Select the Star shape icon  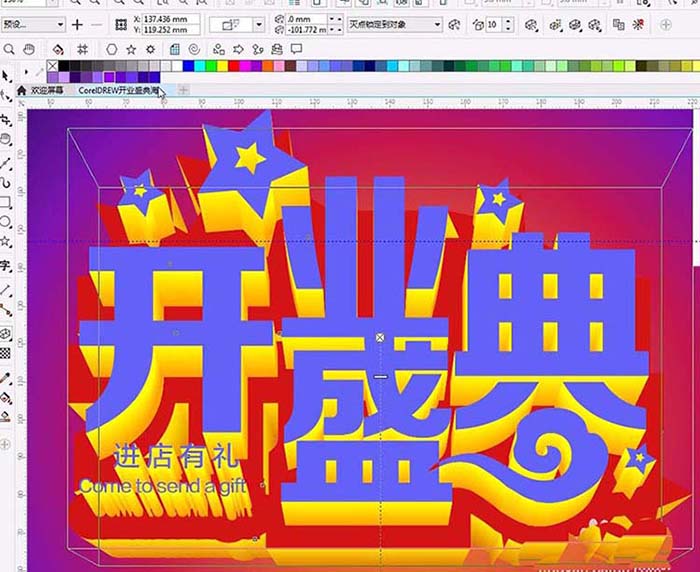pyautogui.click(x=131, y=49)
